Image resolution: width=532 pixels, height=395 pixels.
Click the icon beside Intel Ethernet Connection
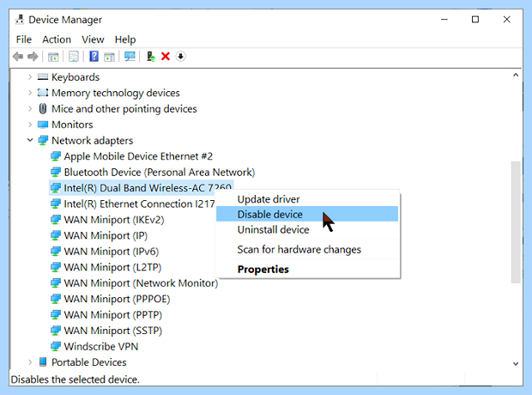tap(56, 204)
